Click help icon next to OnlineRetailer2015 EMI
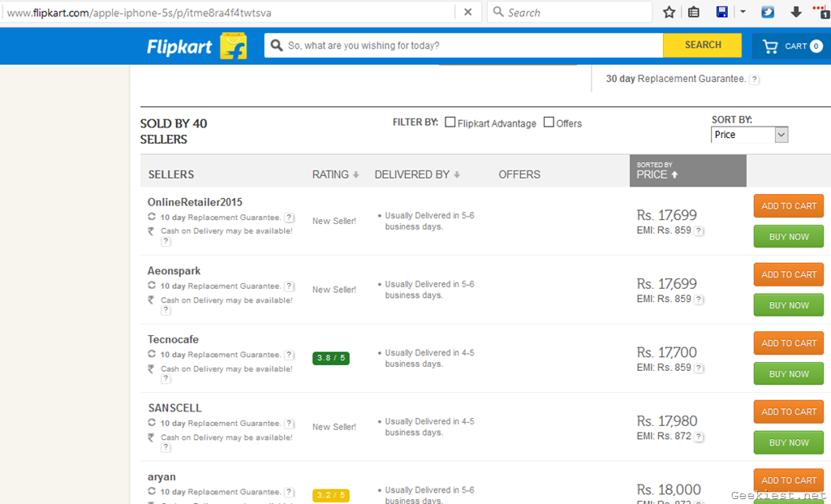831x504 pixels. [x=700, y=230]
